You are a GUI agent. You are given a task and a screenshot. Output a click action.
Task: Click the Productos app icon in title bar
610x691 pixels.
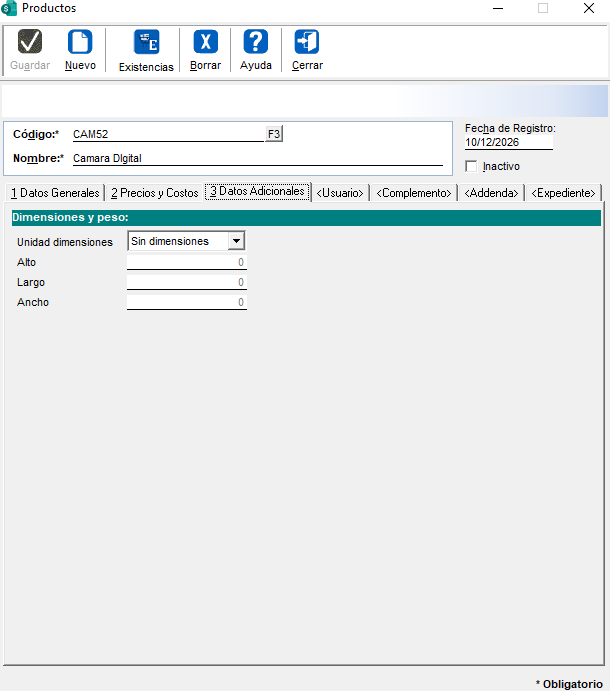[x=9, y=8]
